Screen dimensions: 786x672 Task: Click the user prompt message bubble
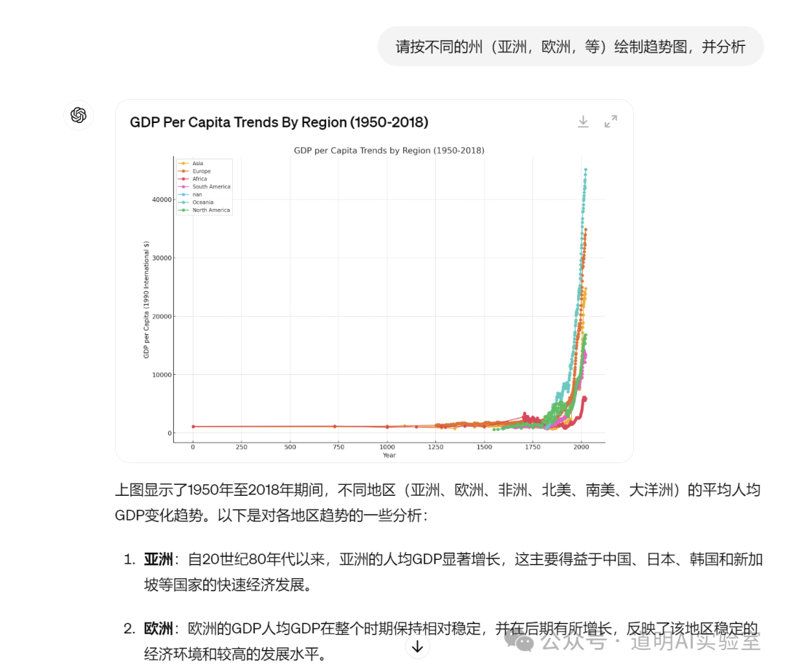(570, 47)
